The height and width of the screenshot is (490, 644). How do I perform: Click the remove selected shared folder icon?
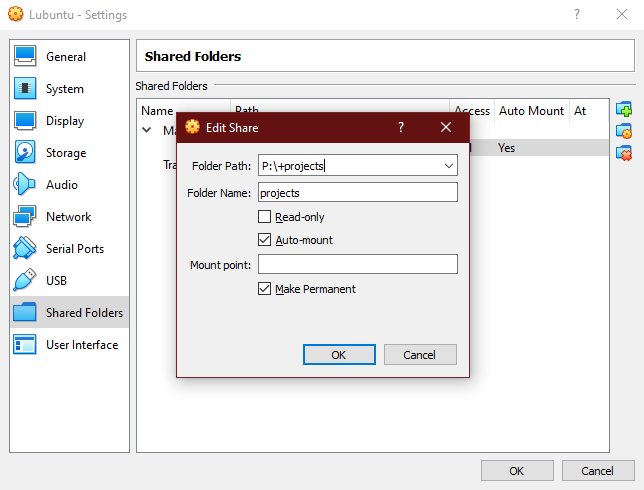pyautogui.click(x=624, y=153)
